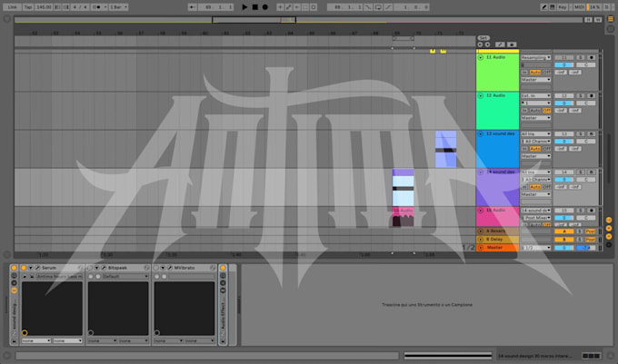Viewport: 618px width, 364px height.
Task: Click the Stop transport button
Action: (x=255, y=7)
